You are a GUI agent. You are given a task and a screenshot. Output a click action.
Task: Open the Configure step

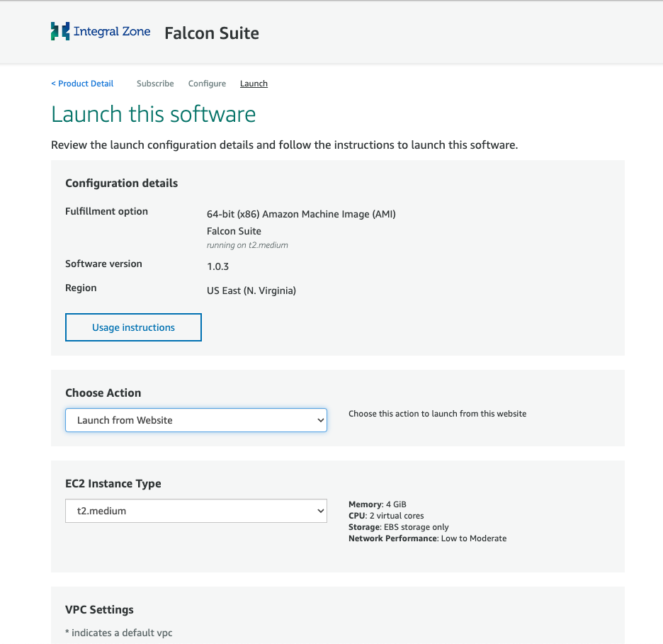click(x=207, y=84)
